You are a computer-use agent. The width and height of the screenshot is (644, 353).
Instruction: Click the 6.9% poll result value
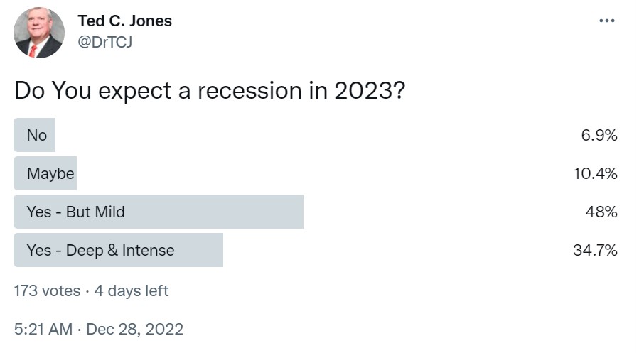[x=599, y=135]
